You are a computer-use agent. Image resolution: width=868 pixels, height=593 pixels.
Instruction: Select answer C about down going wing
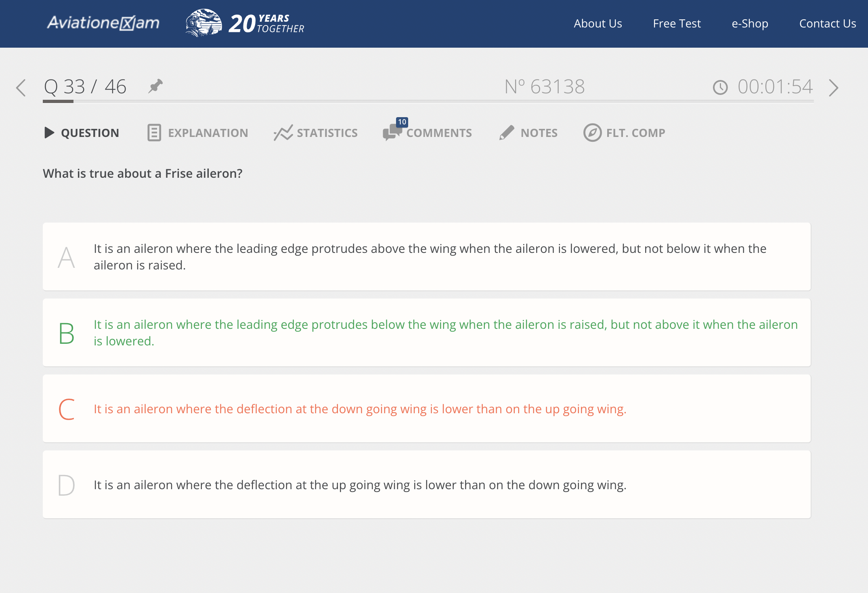coord(427,408)
